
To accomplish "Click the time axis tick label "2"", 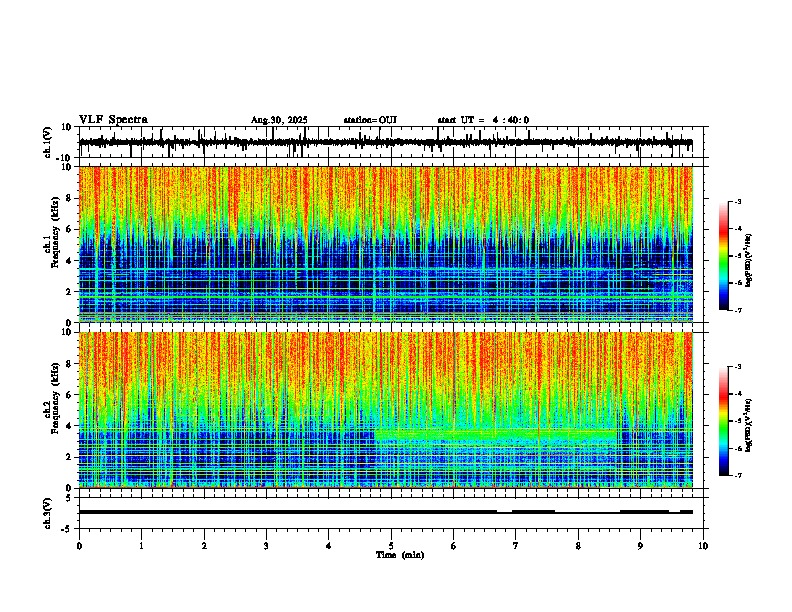I will pyautogui.click(x=204, y=546).
